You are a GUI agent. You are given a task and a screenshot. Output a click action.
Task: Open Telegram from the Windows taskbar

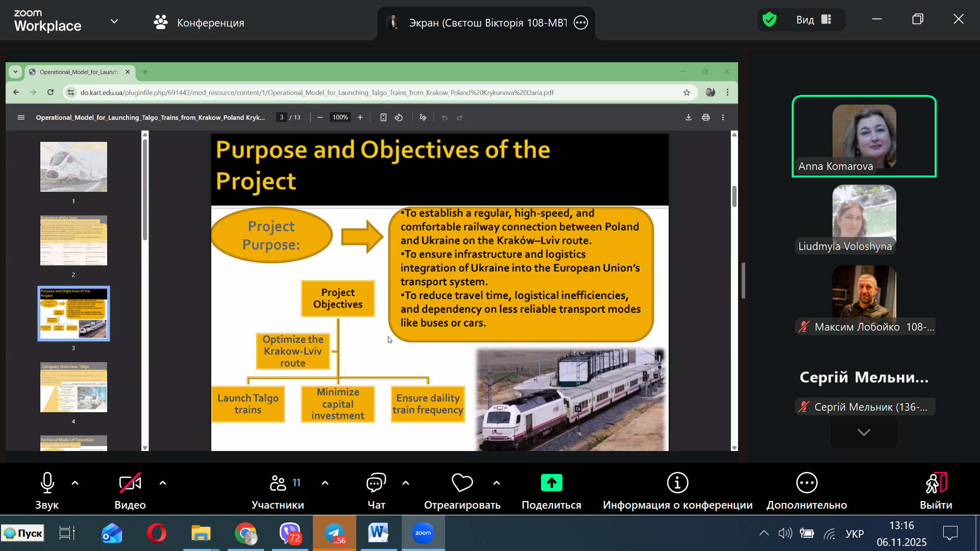tap(334, 533)
